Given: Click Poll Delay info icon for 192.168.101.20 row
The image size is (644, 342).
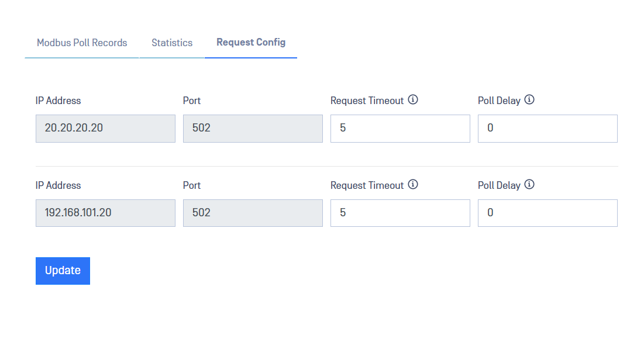Looking at the screenshot, I should 529,185.
